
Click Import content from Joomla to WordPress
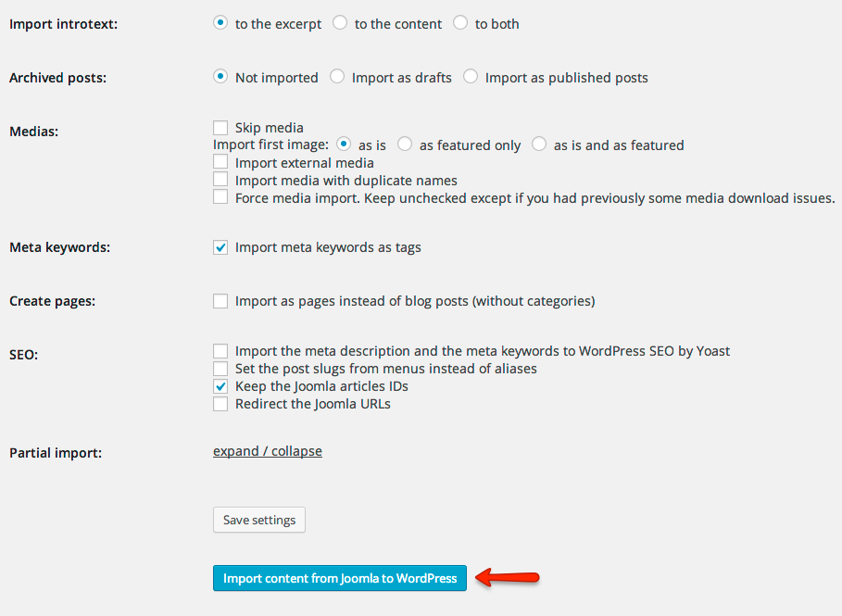(340, 578)
